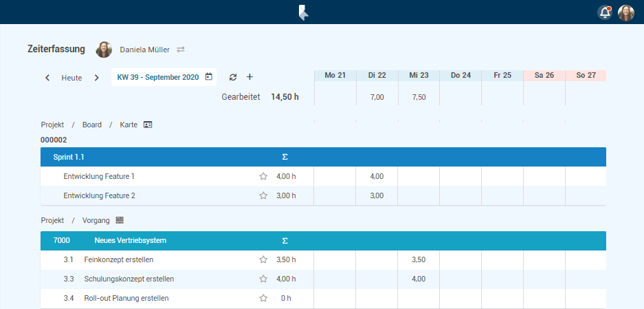Click the card view icon next to Karte
Screen dimensions: 644x309
click(147, 125)
